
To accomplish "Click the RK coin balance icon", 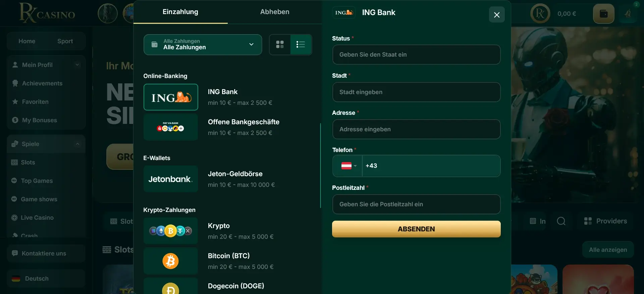I will [540, 14].
